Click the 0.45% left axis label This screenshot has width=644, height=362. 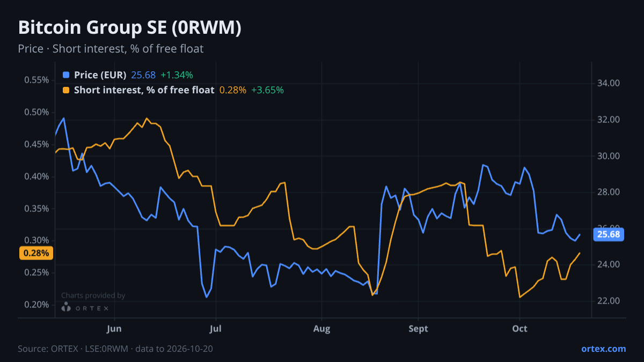pyautogui.click(x=36, y=144)
